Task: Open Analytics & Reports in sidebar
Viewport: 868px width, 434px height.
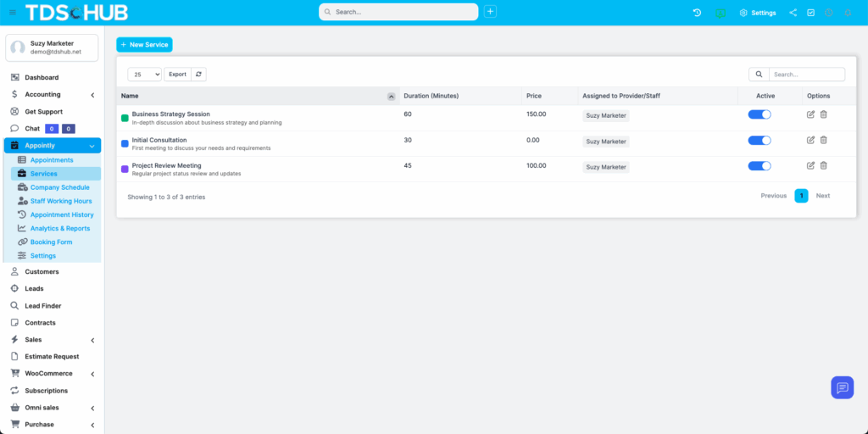Action: click(59, 228)
